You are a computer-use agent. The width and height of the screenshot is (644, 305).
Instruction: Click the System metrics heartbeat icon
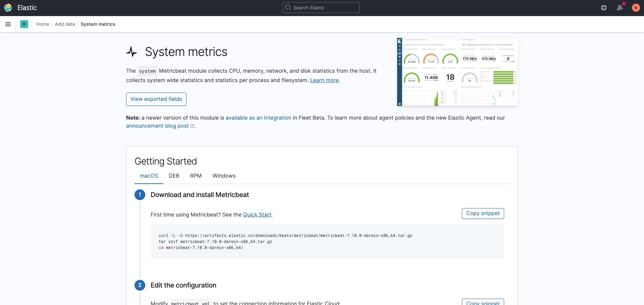click(x=131, y=52)
